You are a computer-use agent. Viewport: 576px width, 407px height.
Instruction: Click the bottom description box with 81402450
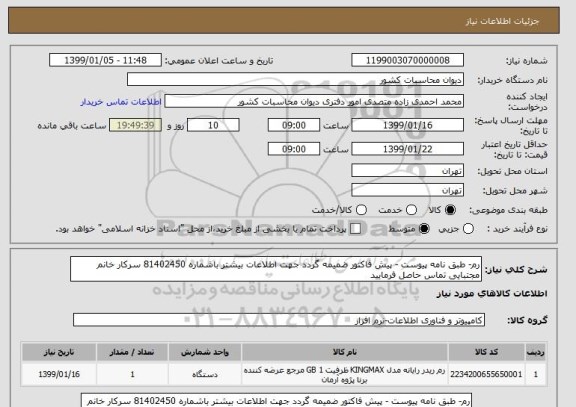pos(276,400)
